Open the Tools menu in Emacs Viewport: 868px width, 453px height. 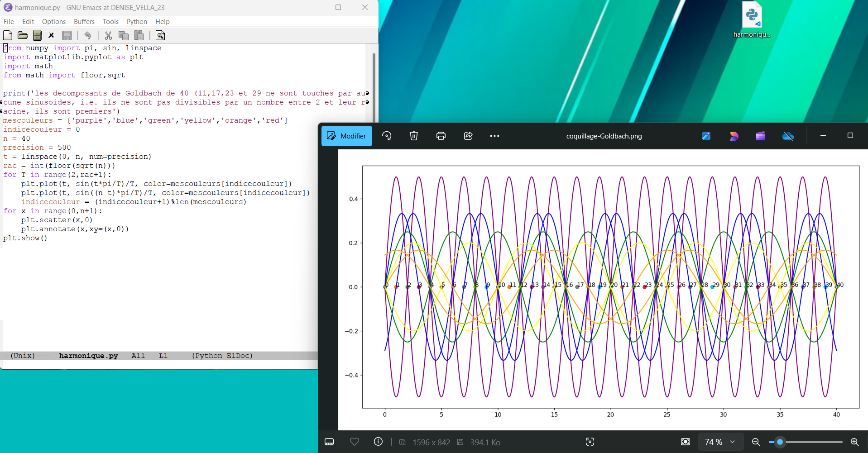click(110, 22)
